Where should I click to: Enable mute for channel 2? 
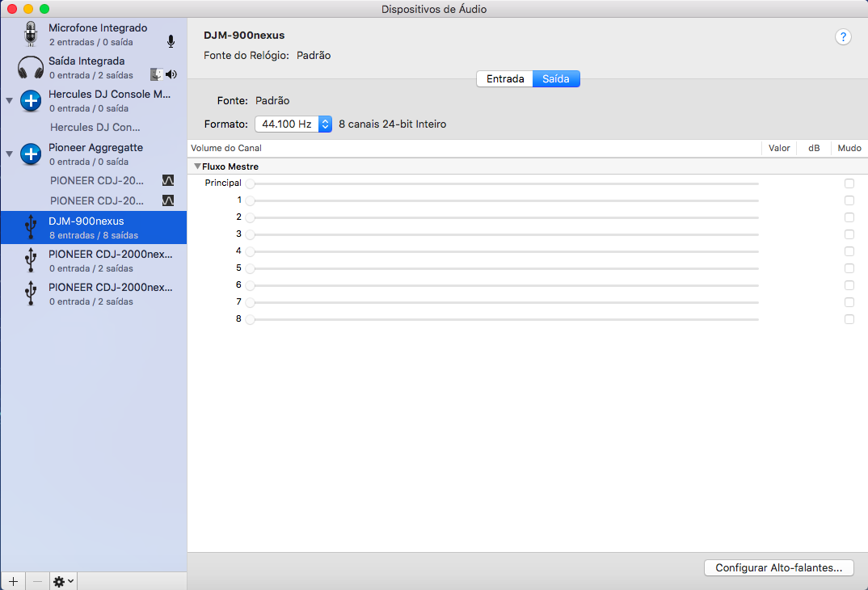tap(849, 217)
